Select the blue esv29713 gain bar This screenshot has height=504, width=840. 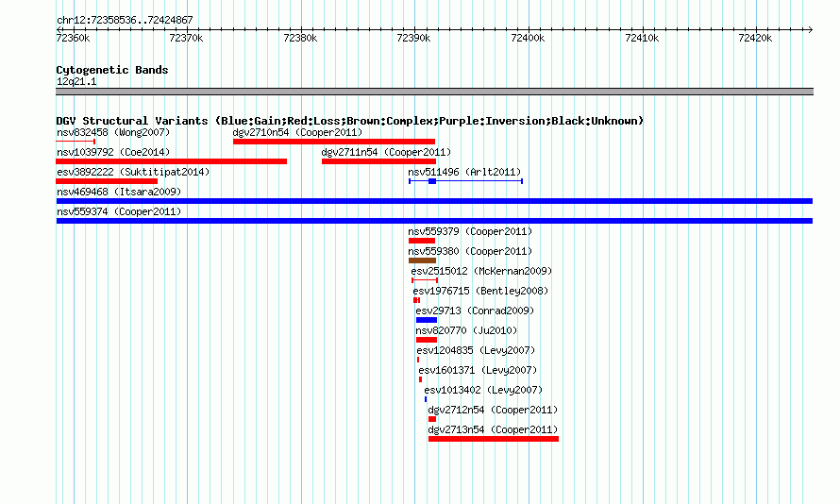point(427,320)
